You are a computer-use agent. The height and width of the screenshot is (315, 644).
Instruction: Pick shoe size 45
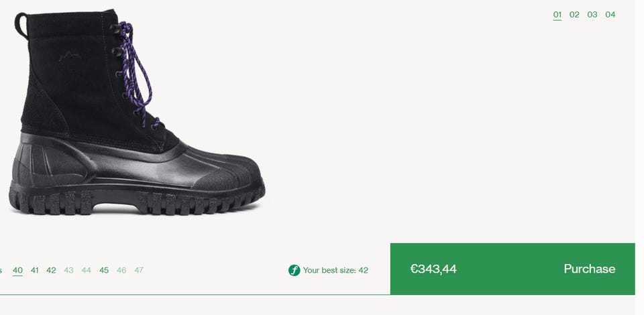click(x=104, y=270)
